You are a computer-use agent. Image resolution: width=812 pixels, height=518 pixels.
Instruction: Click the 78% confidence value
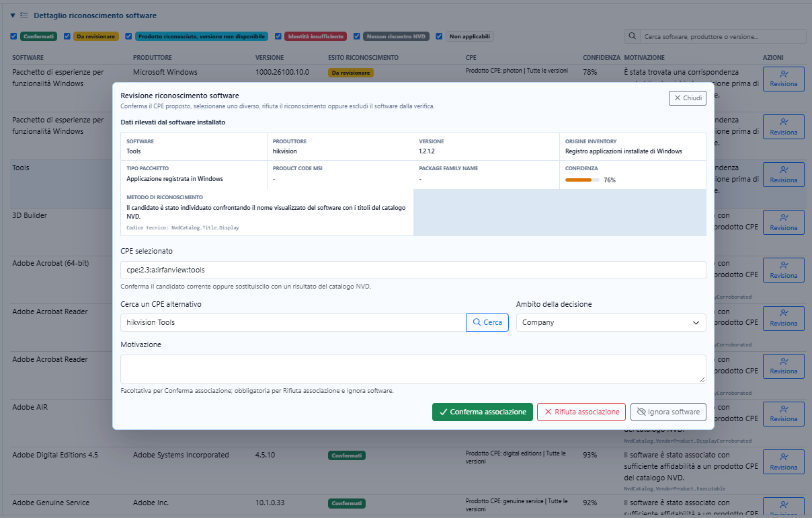click(590, 72)
